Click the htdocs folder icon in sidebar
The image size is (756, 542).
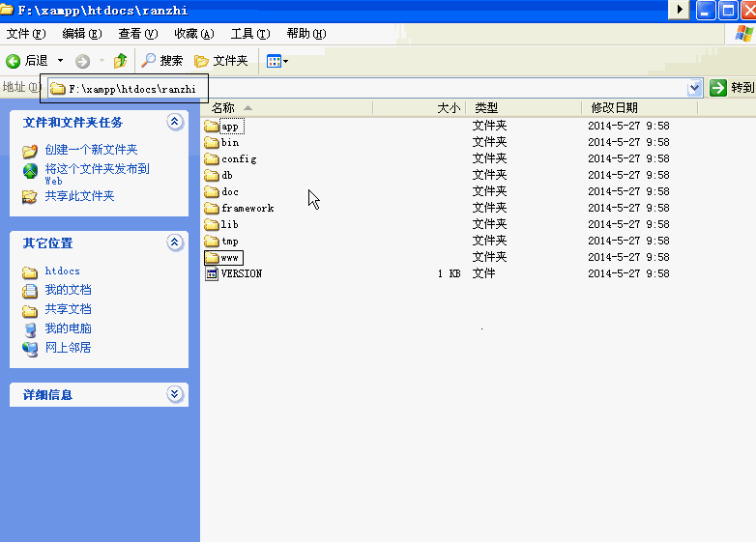(29, 272)
